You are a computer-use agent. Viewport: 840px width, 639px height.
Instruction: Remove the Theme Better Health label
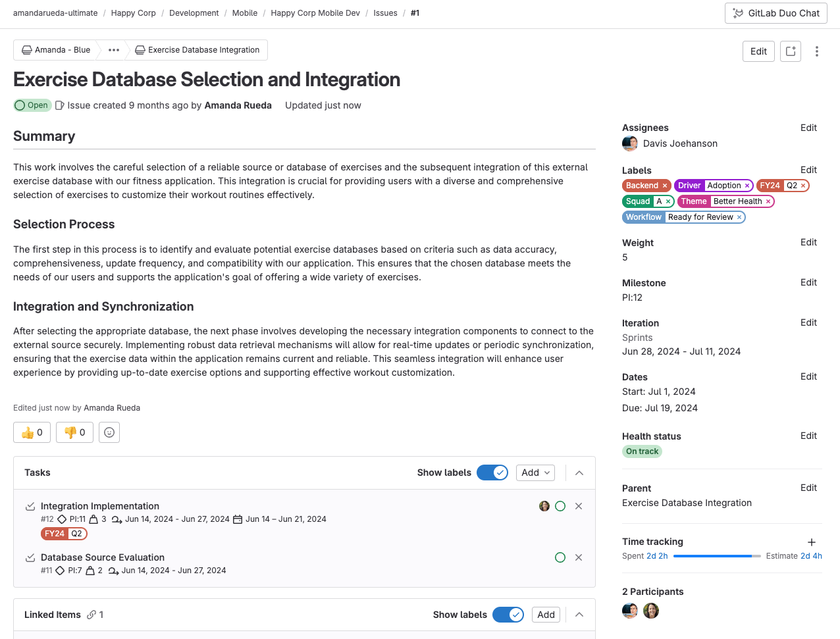pos(768,201)
